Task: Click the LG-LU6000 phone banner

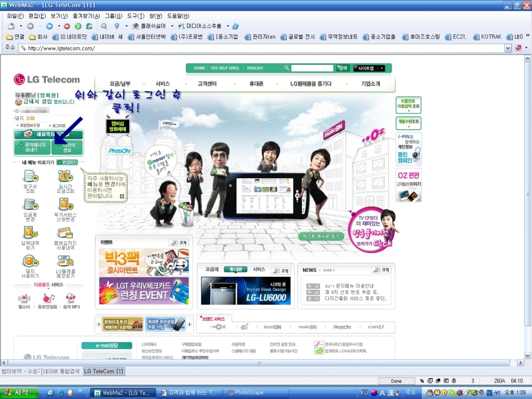Action: pyautogui.click(x=246, y=291)
